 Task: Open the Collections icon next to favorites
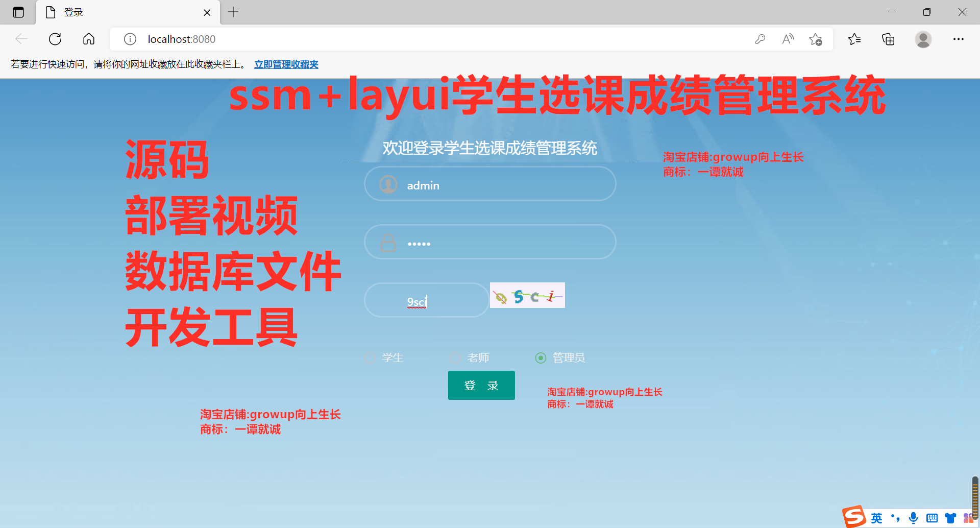point(888,39)
